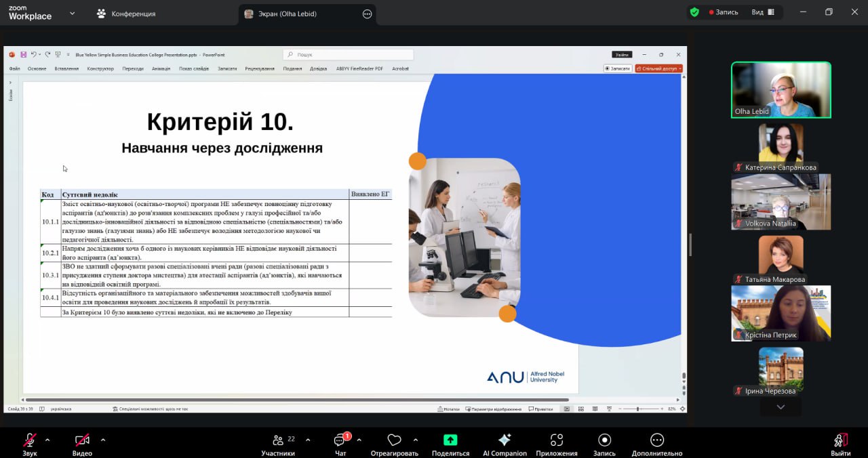
Task: Click the Record (Запись) toolbar icon
Action: click(x=604, y=440)
